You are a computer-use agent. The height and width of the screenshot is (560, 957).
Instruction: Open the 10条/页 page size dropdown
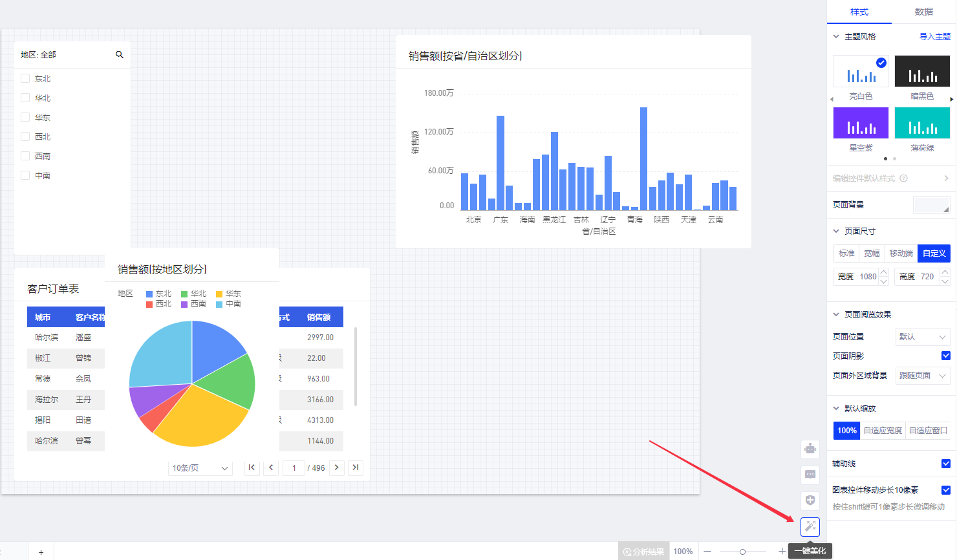[x=200, y=468]
